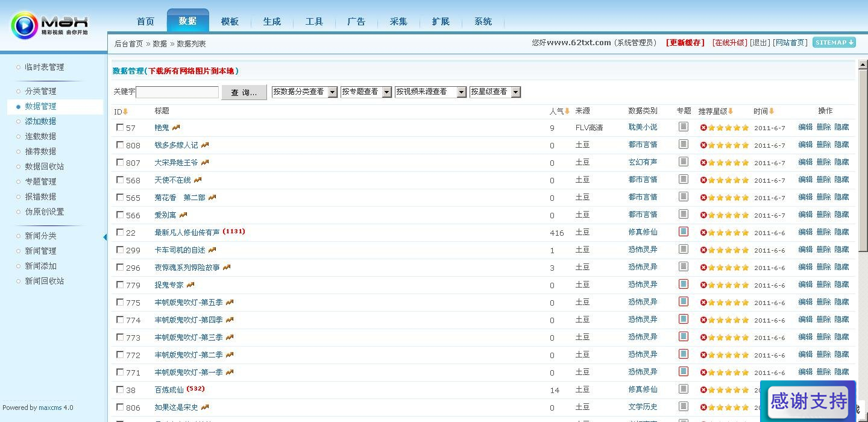Click the MaxCMS logo icon
The height and width of the screenshot is (422, 868).
pyautogui.click(x=24, y=25)
